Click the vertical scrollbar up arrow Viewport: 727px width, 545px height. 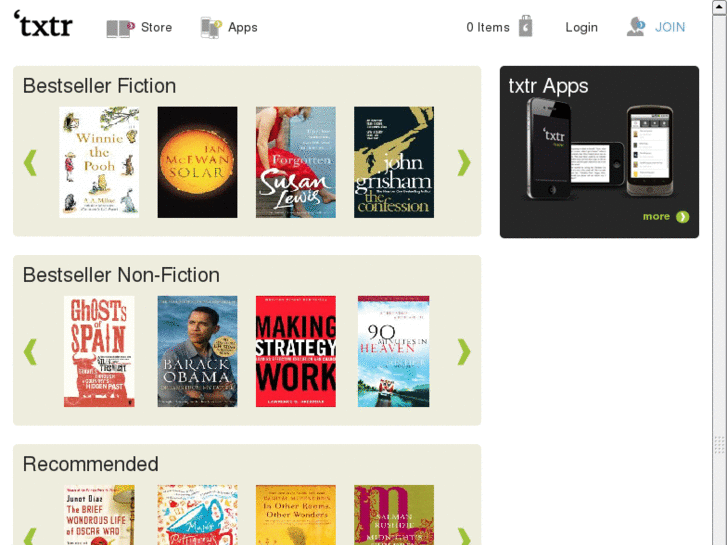click(x=720, y=8)
